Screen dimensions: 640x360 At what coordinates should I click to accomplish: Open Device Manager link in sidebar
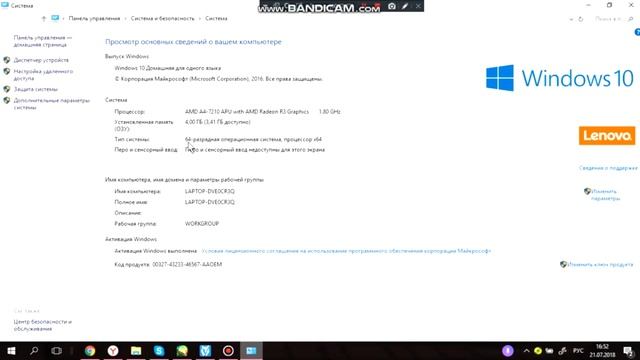click(41, 60)
